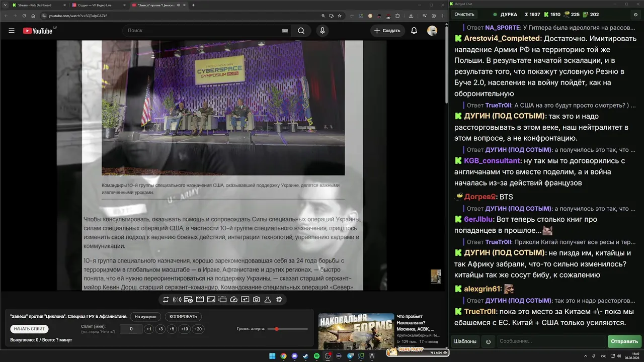Open the Наковальня БОРМС recommended video thumbnail
Screen dimensions: 644x362
tap(356, 331)
